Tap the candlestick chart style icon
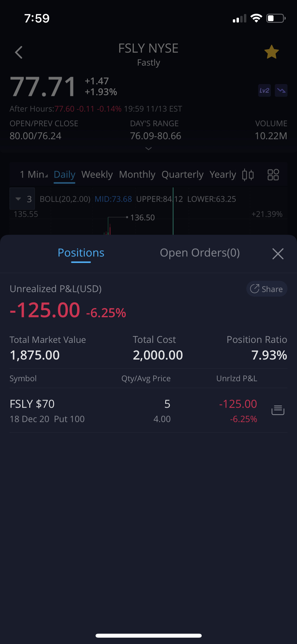 tap(248, 175)
